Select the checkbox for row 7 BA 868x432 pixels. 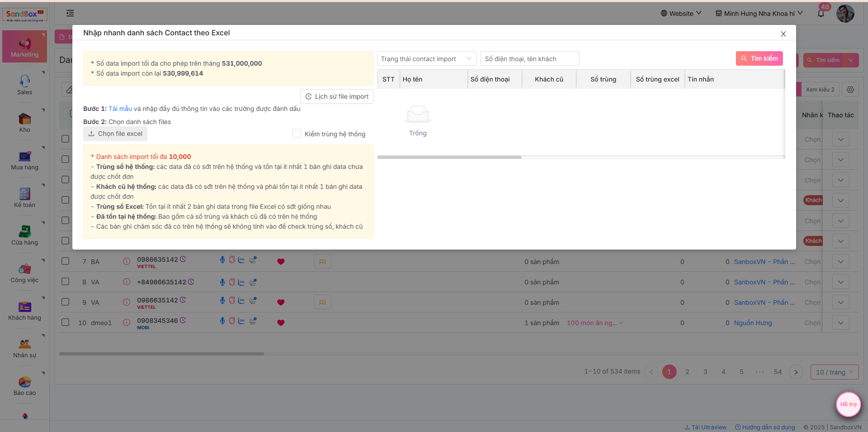pyautogui.click(x=66, y=261)
